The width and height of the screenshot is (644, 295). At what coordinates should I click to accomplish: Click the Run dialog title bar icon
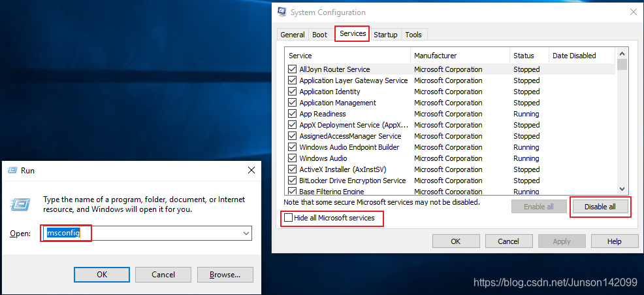click(13, 170)
